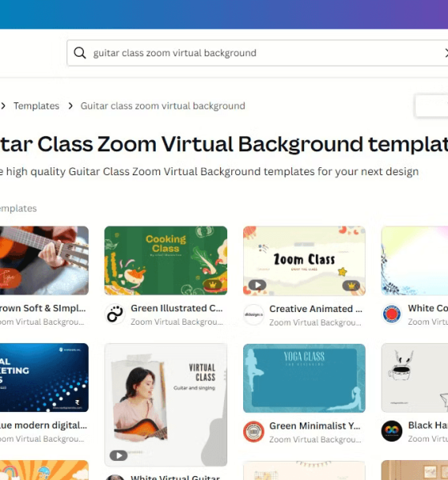
Task: Open the guitar photo template thumbnail
Action: point(44,261)
